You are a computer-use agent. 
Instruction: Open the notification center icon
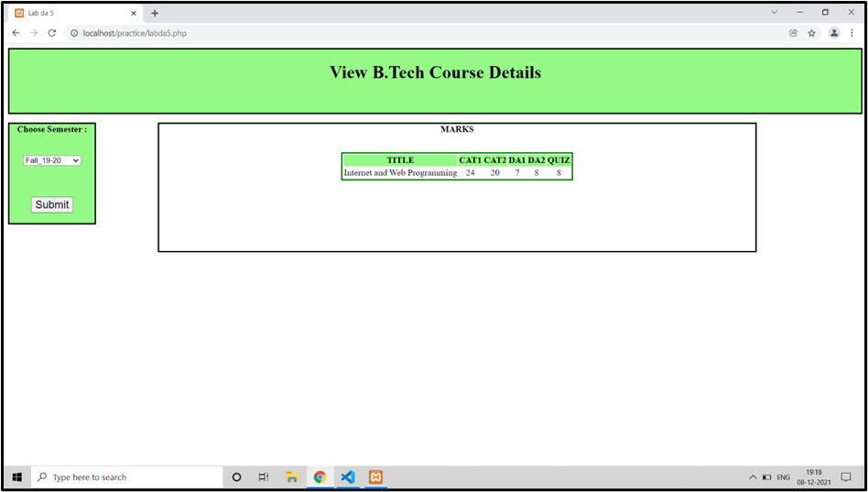click(x=845, y=477)
